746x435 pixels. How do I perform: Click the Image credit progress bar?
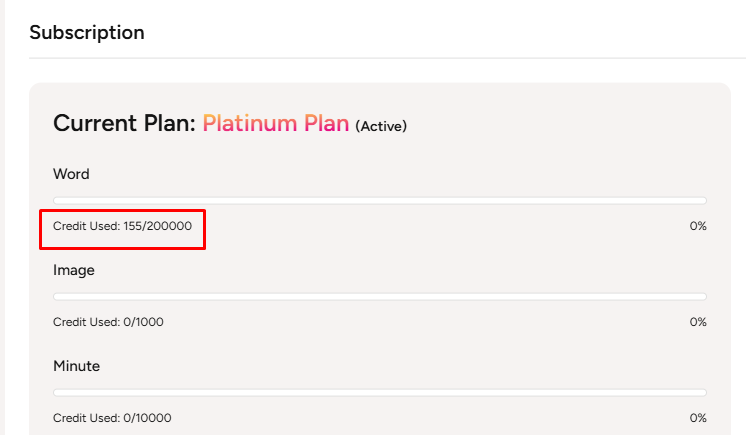tap(380, 297)
